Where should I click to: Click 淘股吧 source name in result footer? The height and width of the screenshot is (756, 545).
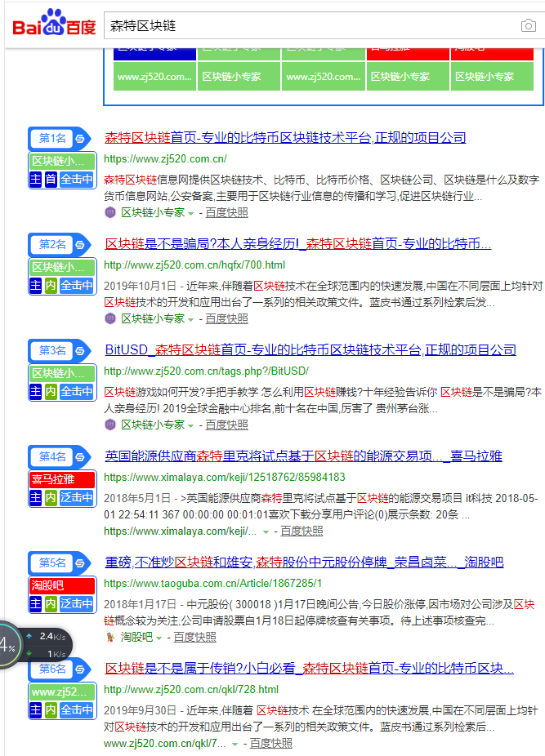[136, 638]
